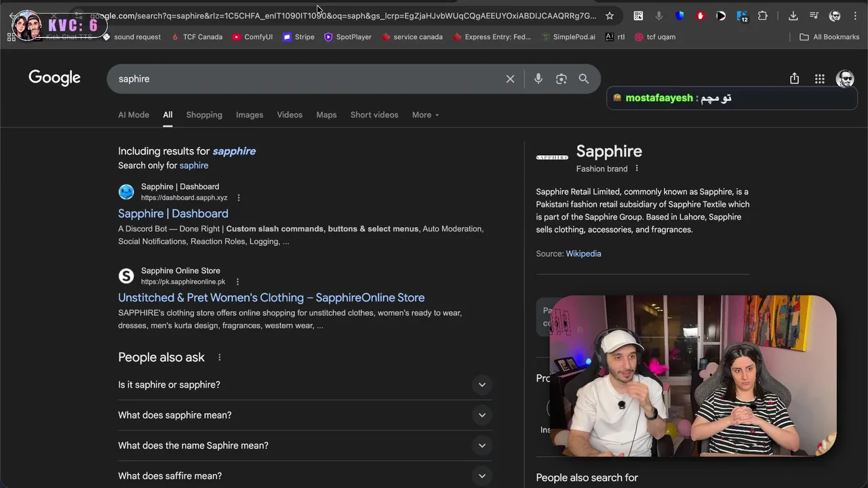Viewport: 868px width, 488px height.
Task: Open SpotPlayer bookmark
Action: click(x=348, y=37)
